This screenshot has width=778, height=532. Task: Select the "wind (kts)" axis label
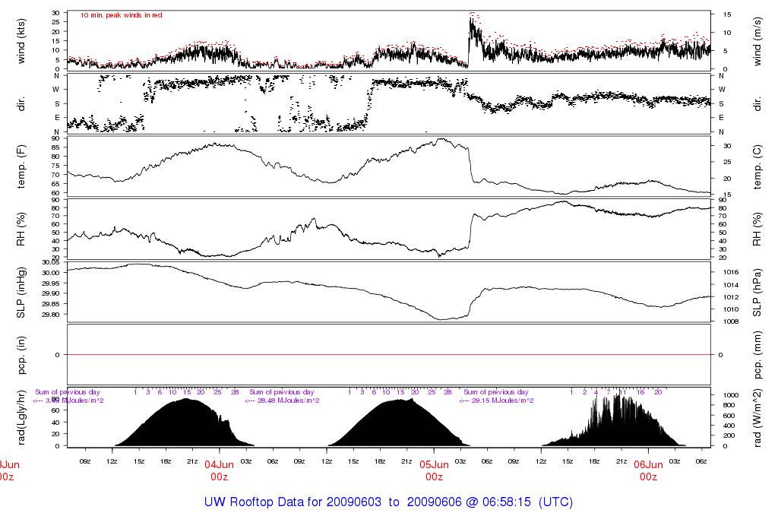click(21, 41)
